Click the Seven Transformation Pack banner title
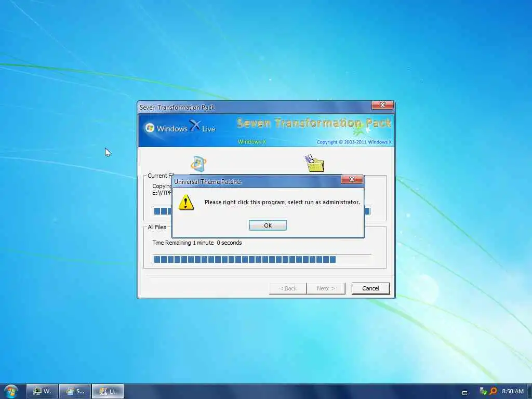 (x=314, y=123)
